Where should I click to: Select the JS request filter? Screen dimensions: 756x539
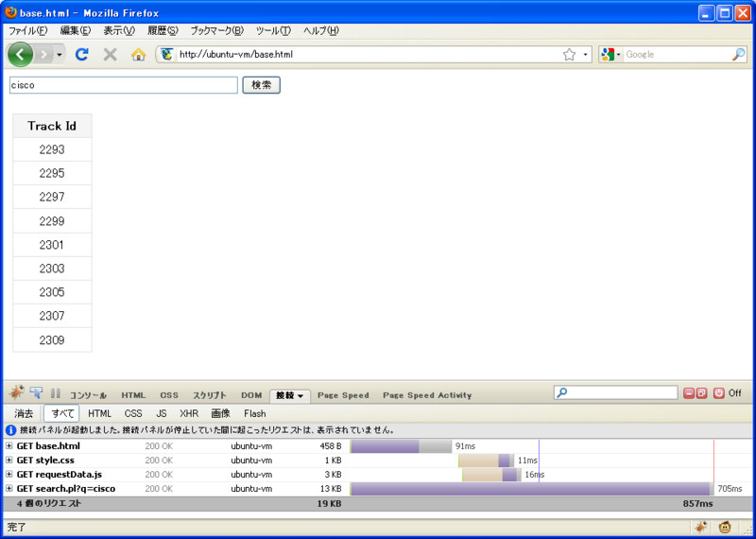tap(162, 413)
